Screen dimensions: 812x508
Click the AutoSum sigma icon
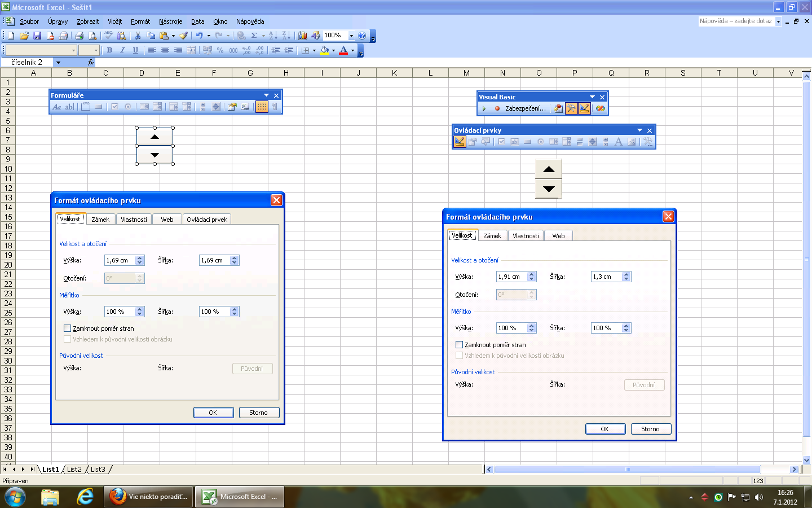click(x=254, y=36)
